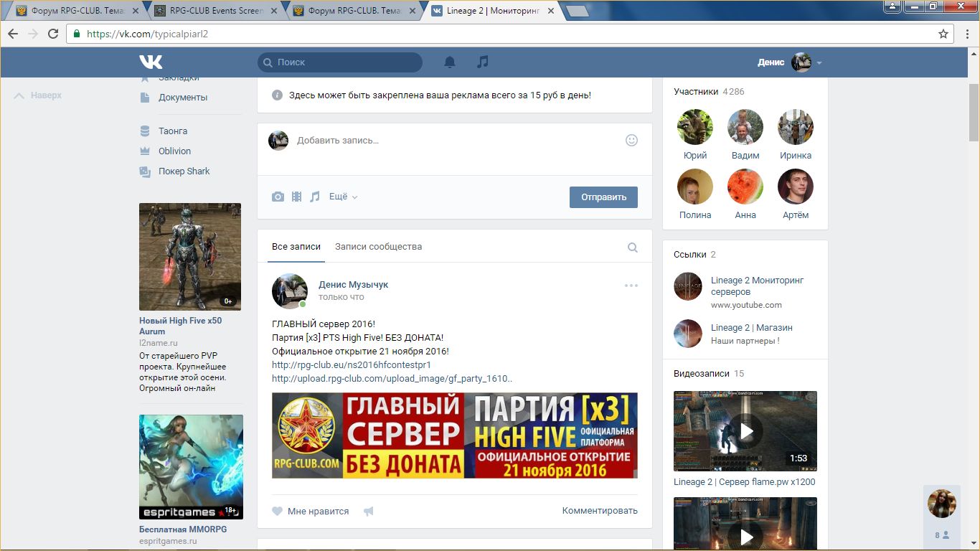Open member Анна avatar

[745, 187]
